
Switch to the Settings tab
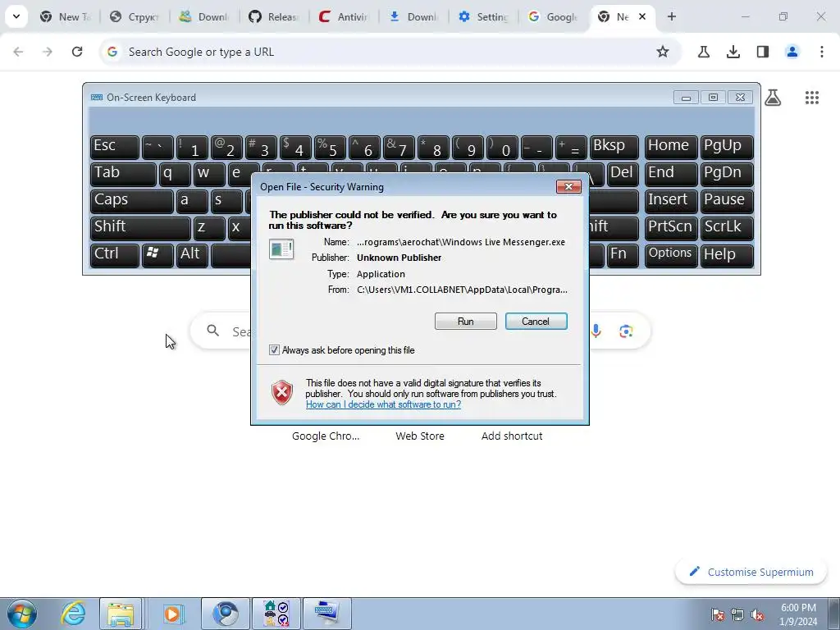coord(482,17)
